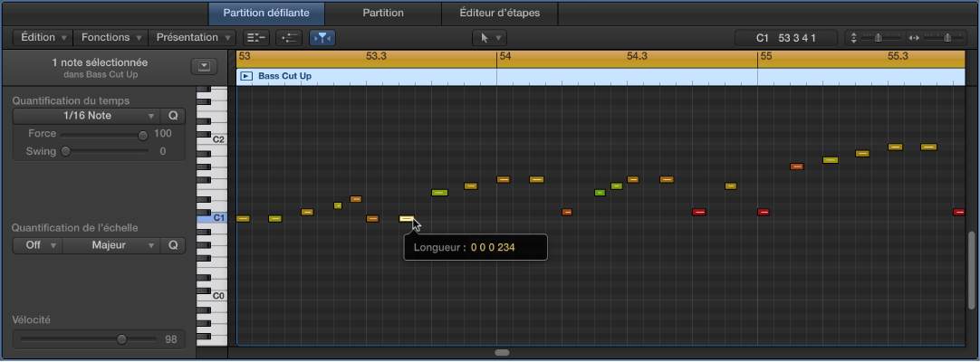Click the Bass Cut Up region play icon

[247, 76]
